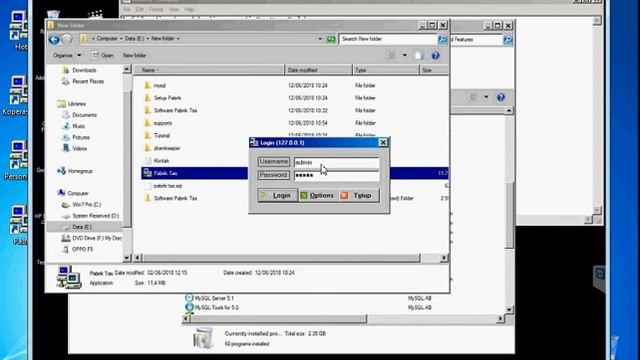Select MySQL Tools for 5.0 entry
Image resolution: width=640 pixels, height=360 pixels.
(216, 307)
